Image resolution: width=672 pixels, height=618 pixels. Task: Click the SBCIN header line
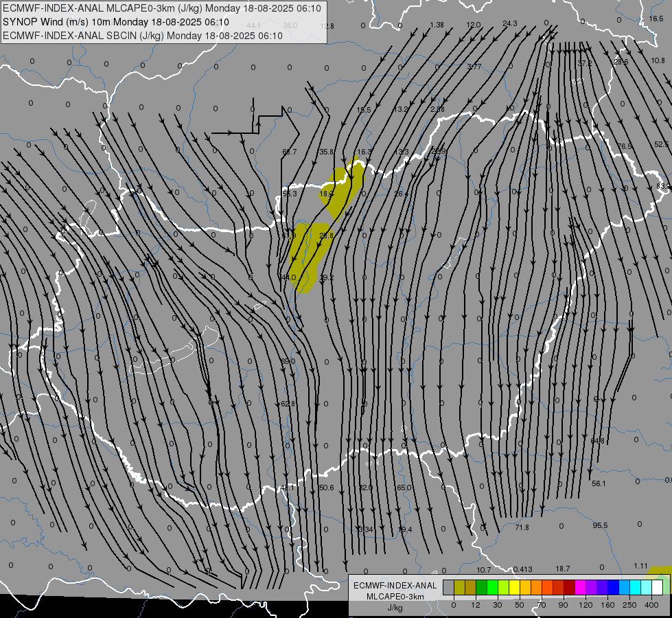(143, 36)
